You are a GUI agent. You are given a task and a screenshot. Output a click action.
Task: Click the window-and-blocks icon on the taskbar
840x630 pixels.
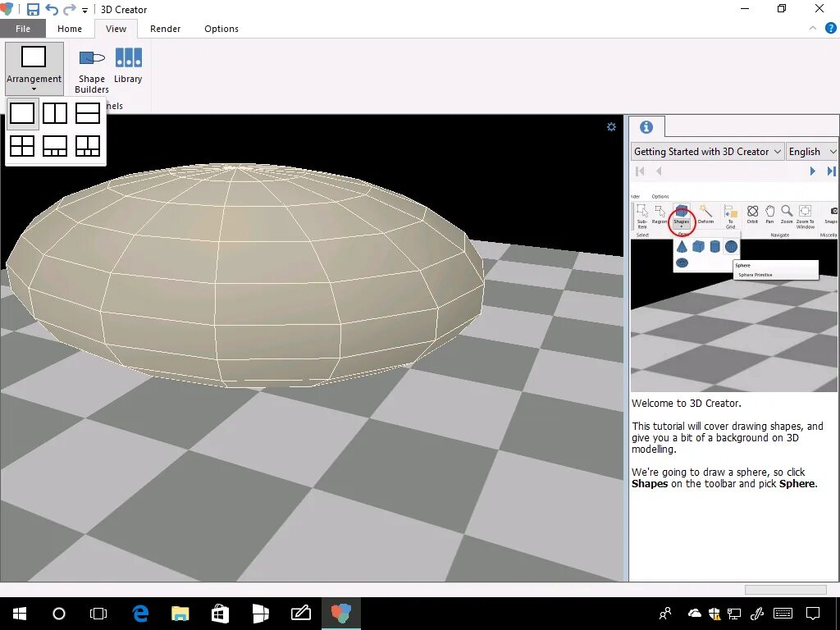(260, 614)
